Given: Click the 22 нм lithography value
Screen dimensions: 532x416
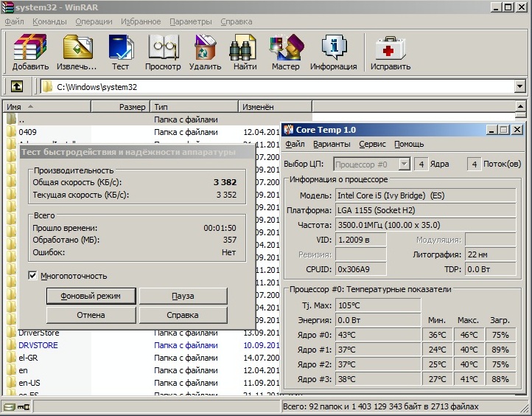Looking at the screenshot, I should point(490,254).
